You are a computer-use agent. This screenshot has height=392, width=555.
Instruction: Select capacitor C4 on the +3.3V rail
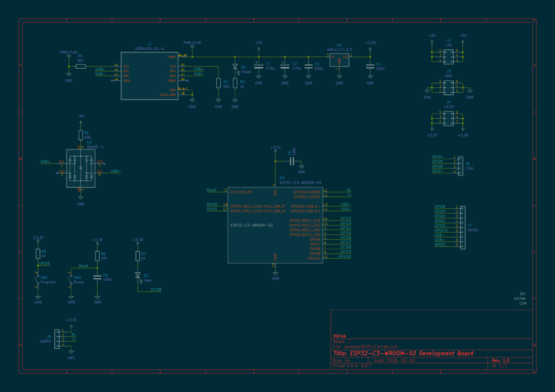pos(370,67)
